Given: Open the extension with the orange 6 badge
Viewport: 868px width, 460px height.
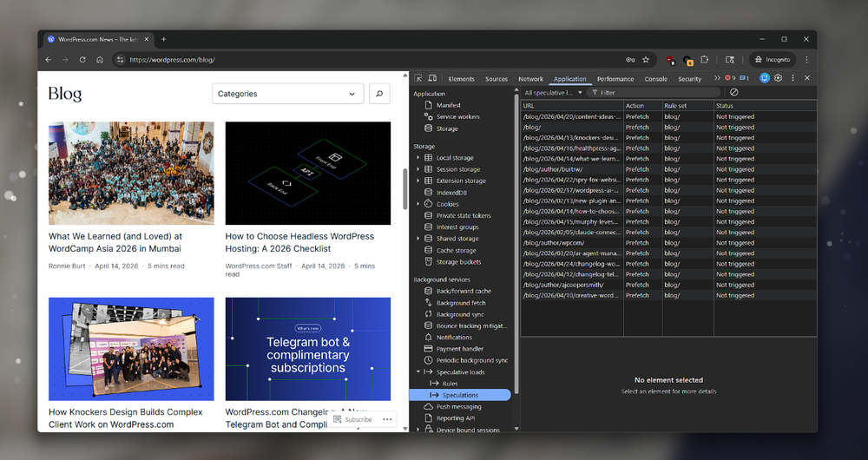Looking at the screenshot, I should (688, 61).
